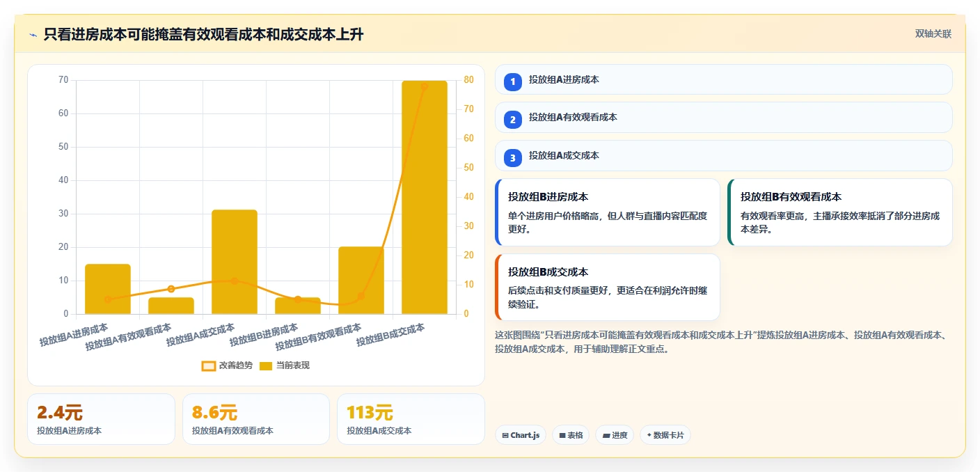Click the 投放组B进房成本 bar in chart
The image size is (980, 472).
click(x=298, y=306)
